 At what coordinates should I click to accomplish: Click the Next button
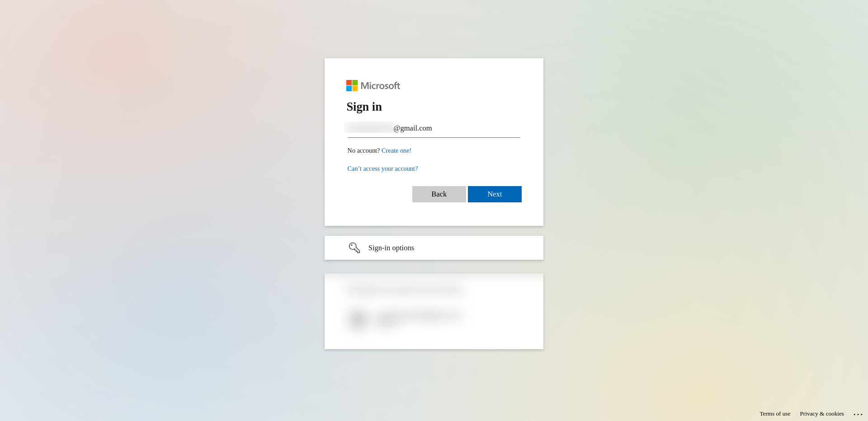pos(495,194)
